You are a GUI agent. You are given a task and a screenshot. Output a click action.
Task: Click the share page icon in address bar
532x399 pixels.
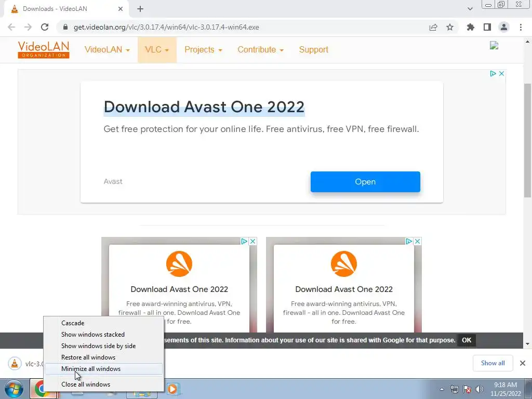coord(433,27)
